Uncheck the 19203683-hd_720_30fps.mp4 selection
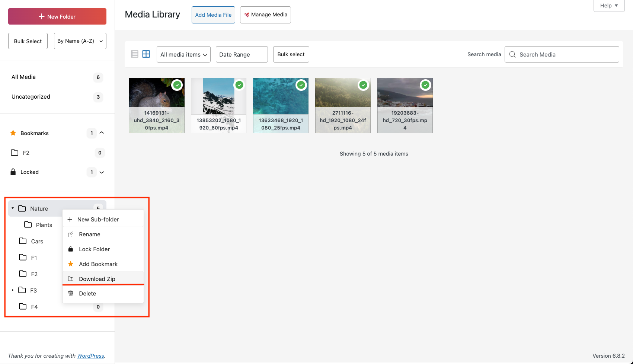Screen dimensions: 633x364 tap(425, 85)
